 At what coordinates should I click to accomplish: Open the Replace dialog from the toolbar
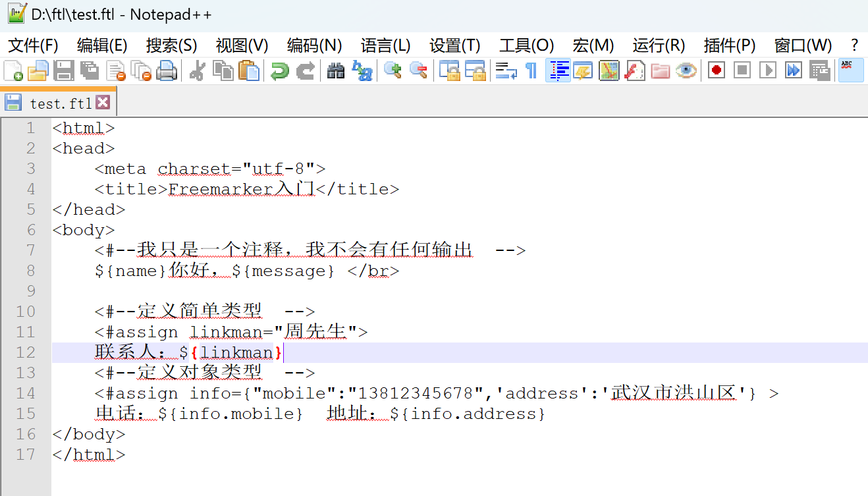point(363,70)
